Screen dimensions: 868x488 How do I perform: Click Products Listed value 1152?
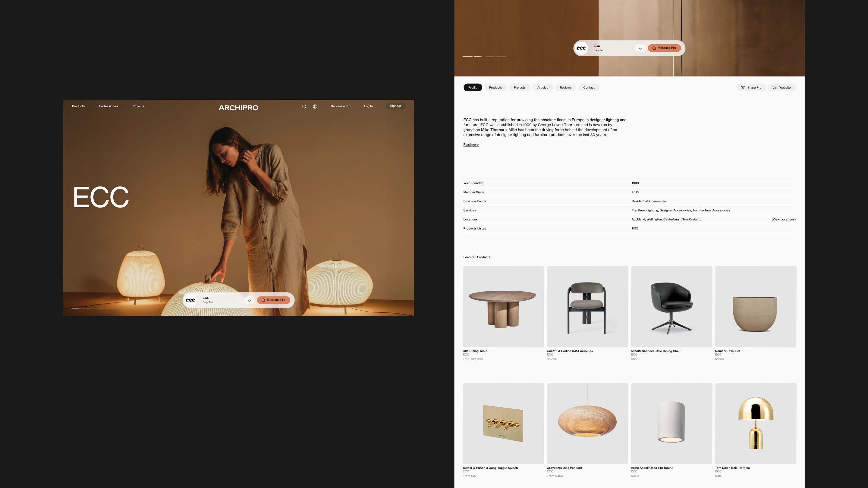pyautogui.click(x=634, y=228)
